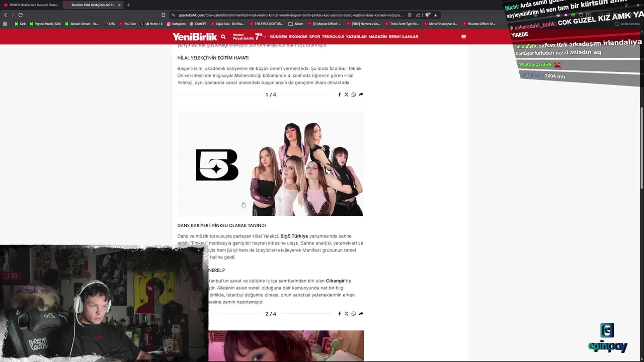644x362 pixels.
Task: View site information icon beside URL
Action: pyautogui.click(x=174, y=15)
